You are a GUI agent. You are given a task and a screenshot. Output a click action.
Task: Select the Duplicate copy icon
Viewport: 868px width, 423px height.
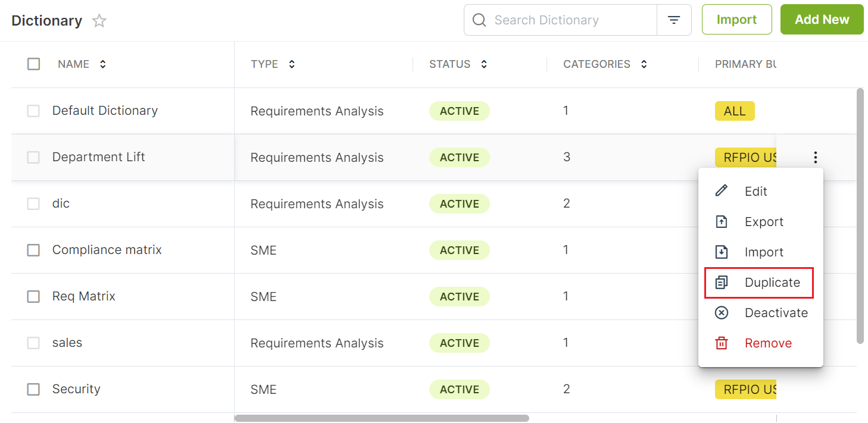point(721,282)
